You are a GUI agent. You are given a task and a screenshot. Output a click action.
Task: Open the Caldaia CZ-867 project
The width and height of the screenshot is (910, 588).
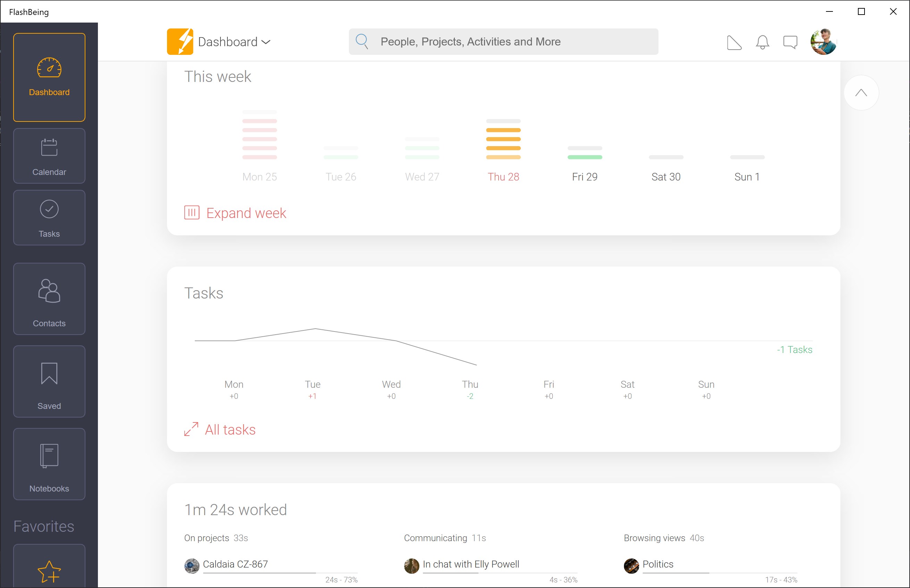(x=235, y=564)
